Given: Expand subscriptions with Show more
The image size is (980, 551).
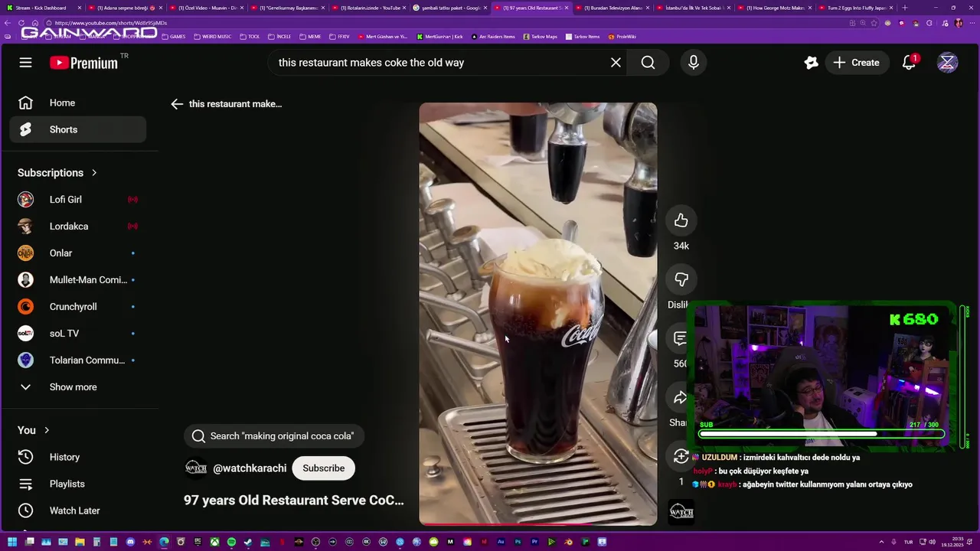Looking at the screenshot, I should pos(77,387).
